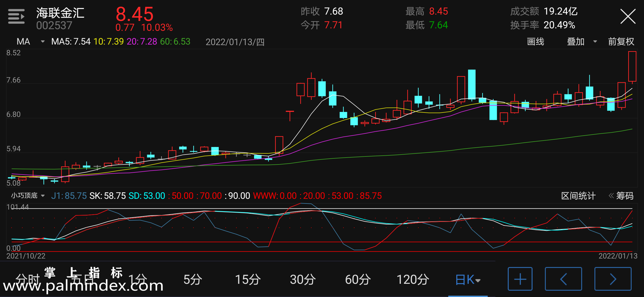
Task: Switch to the 120分 period tab
Action: [413, 280]
